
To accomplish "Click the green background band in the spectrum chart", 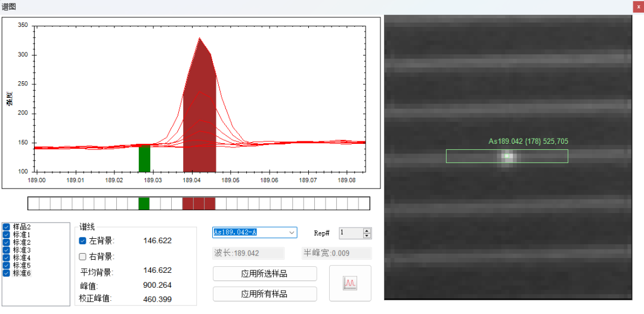I will click(x=144, y=158).
